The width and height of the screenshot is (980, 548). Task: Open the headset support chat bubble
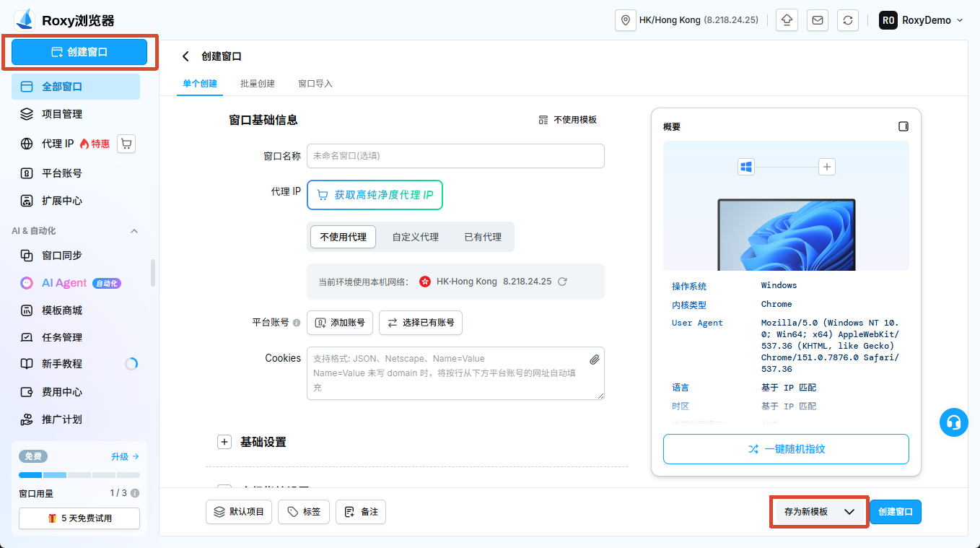pos(953,422)
